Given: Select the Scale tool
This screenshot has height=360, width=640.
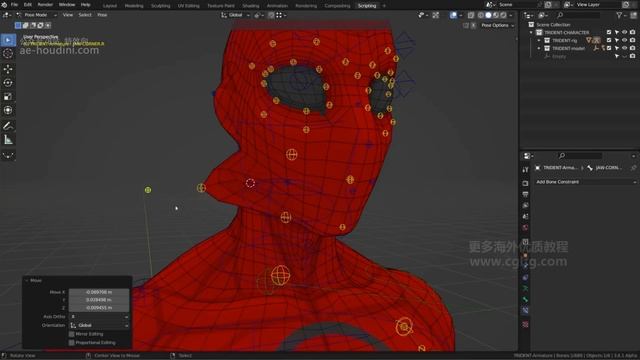Looking at the screenshot, I should (x=8, y=97).
